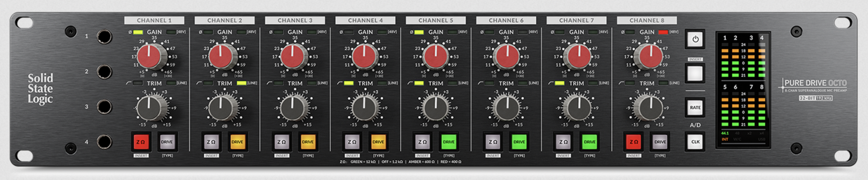Click the ZΩ button on Channel 4
868x180 pixels.
point(352,142)
